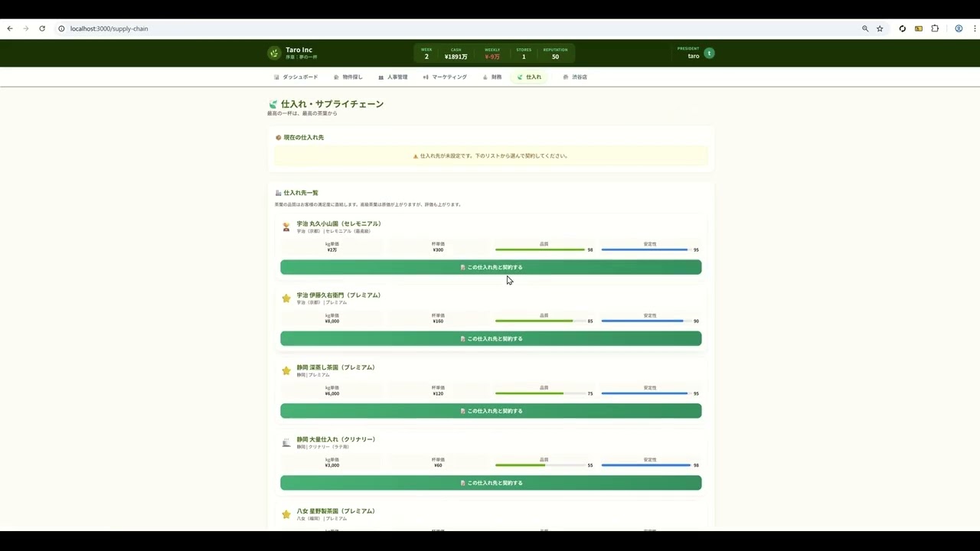Reload the browser page
This screenshot has height=551, width=980.
click(42, 28)
